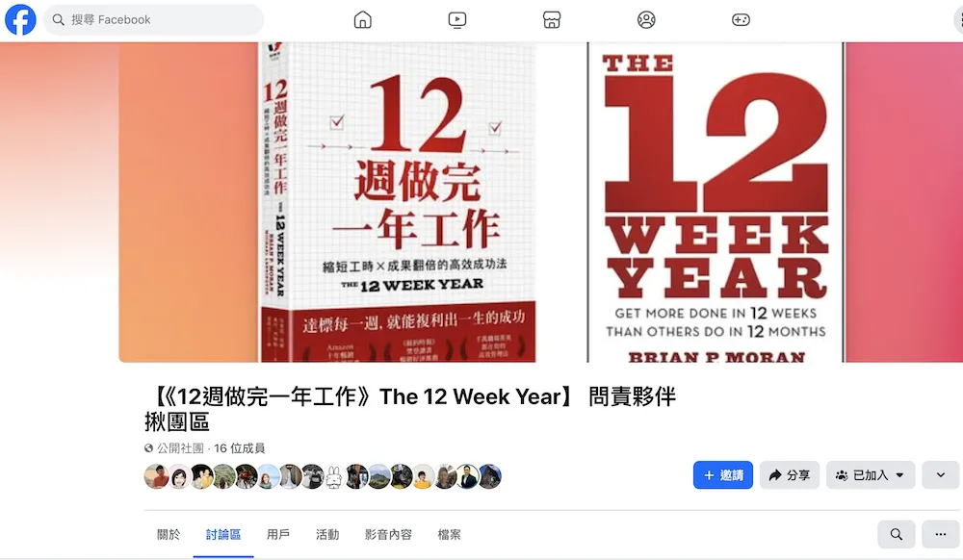The width and height of the screenshot is (963, 560).
Task: Expand the 已加入 joined dropdown
Action: click(871, 475)
